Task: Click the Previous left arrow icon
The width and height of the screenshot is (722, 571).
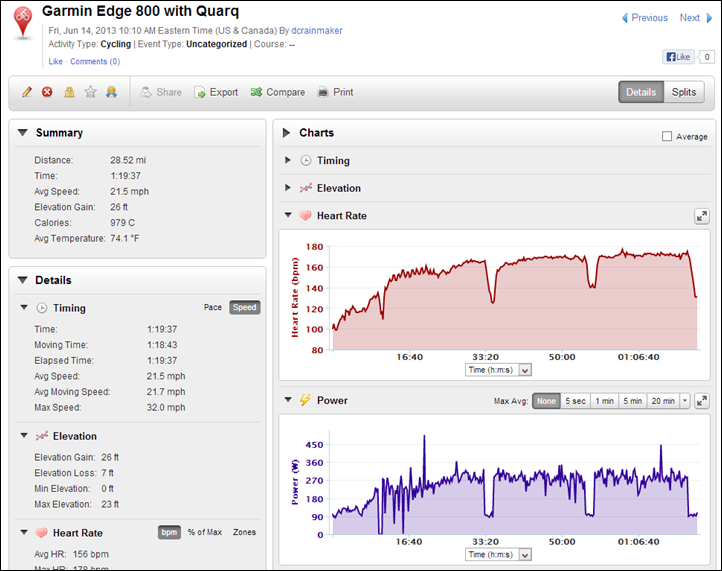Action: [x=625, y=18]
